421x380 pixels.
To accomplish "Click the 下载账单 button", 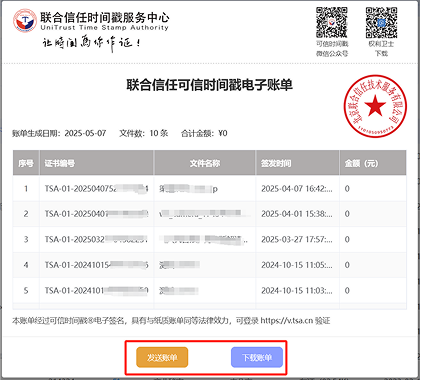I will click(x=257, y=357).
